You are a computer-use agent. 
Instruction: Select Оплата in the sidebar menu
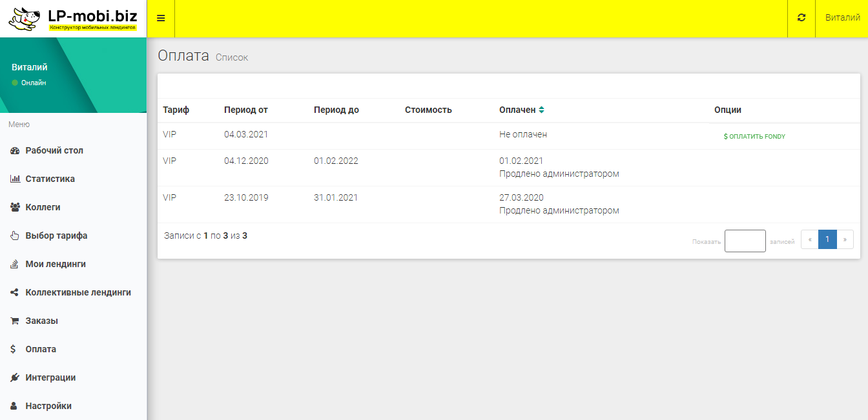tap(41, 350)
